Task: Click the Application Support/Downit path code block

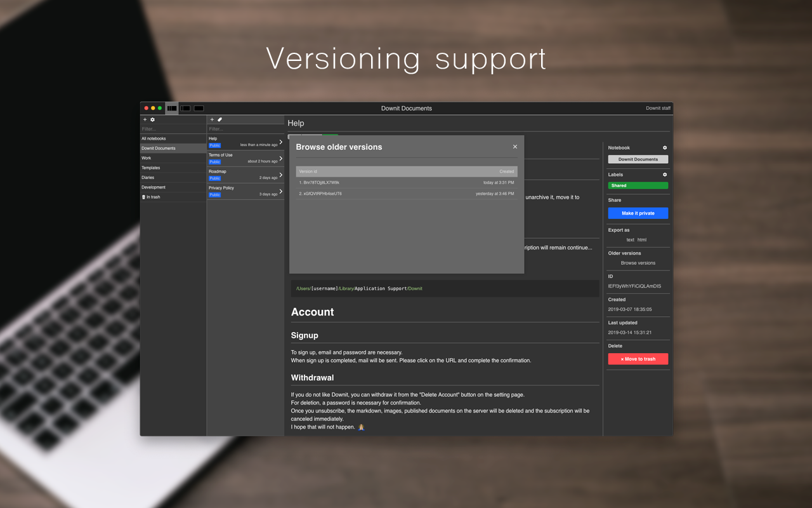Action: [445, 288]
